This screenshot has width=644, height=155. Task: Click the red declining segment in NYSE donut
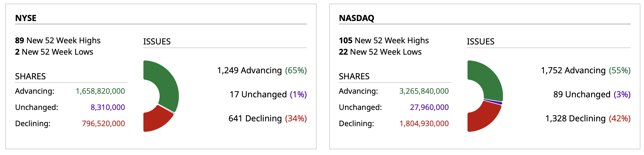pyautogui.click(x=156, y=120)
